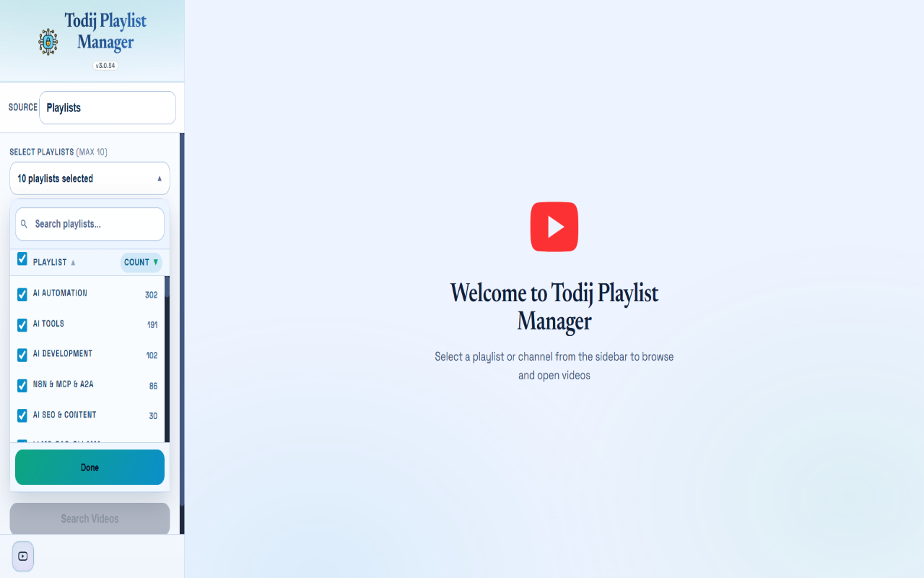Screen dimensions: 924x578
Task: Sort by PLAYLIST column header
Action: (x=54, y=262)
